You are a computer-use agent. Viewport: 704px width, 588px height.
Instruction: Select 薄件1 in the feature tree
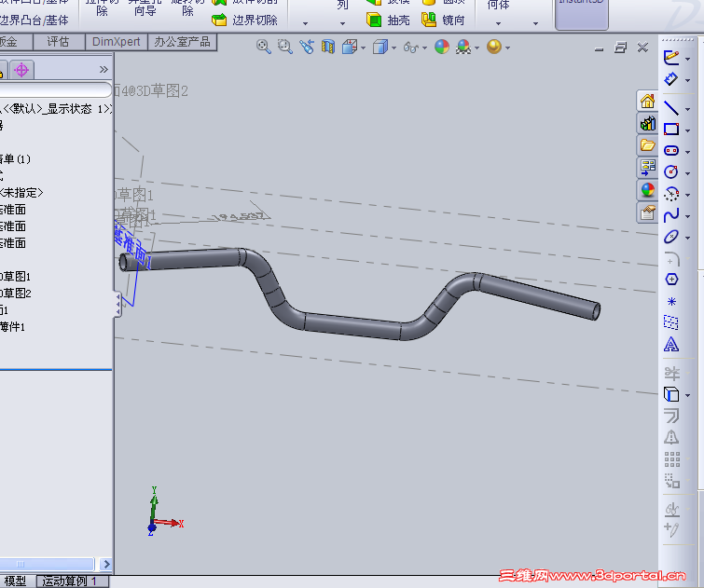12,327
